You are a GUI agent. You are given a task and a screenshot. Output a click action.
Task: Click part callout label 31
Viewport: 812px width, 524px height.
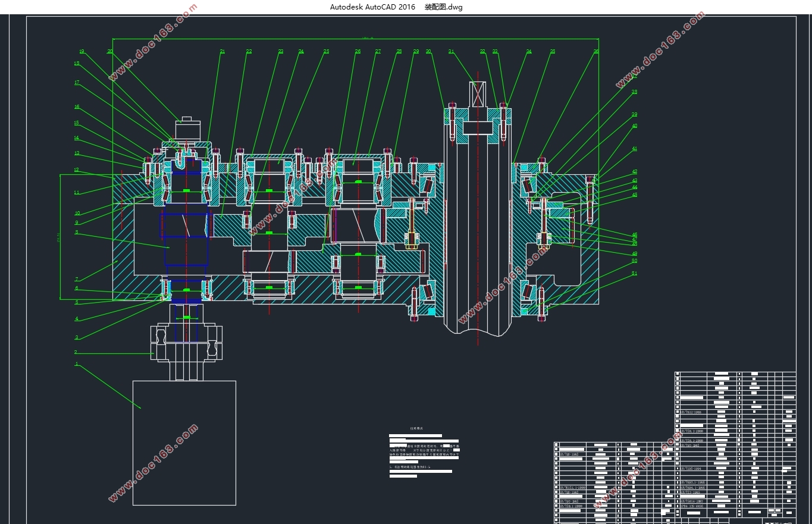(x=451, y=52)
